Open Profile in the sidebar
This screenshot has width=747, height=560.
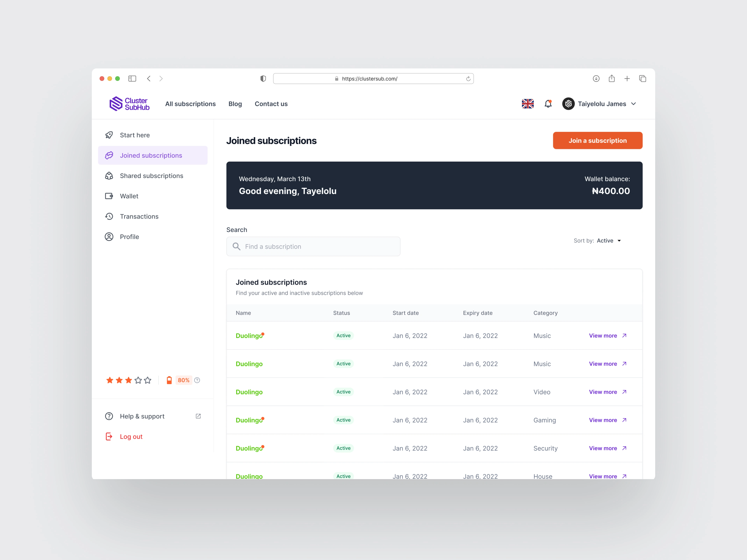tap(153, 237)
